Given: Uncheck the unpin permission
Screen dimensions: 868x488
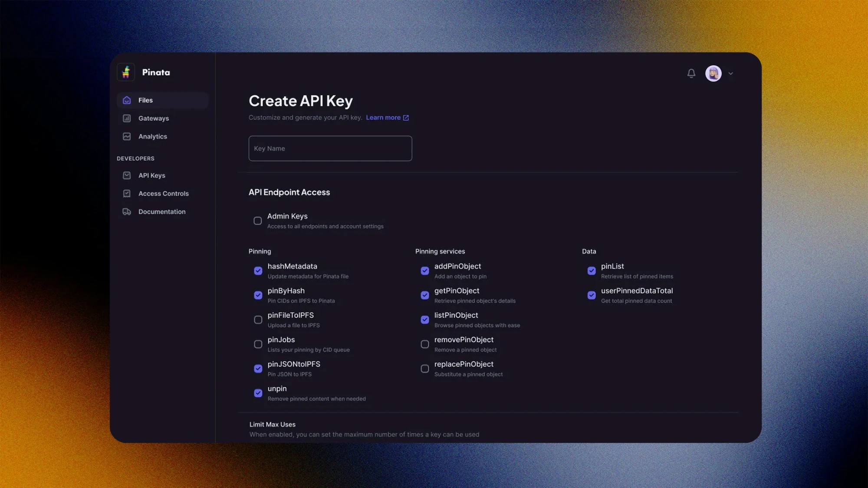Looking at the screenshot, I should pyautogui.click(x=258, y=393).
